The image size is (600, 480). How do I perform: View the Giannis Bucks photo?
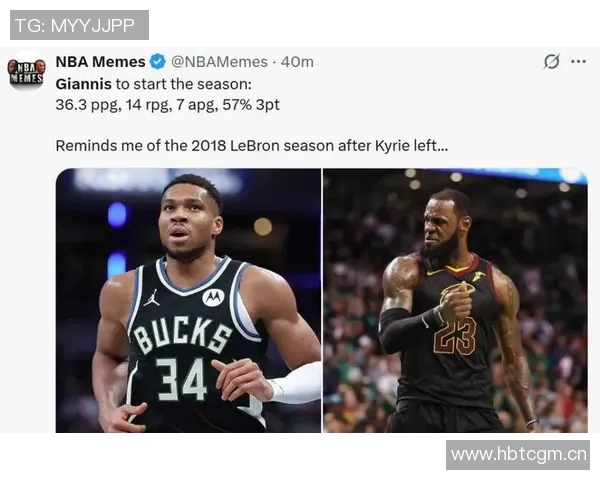coord(188,300)
